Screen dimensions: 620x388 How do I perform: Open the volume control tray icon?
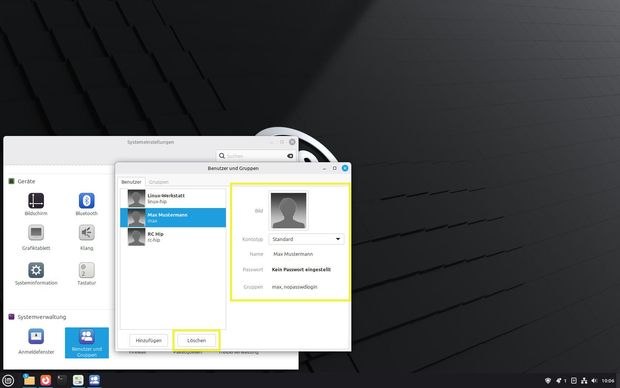click(594, 380)
